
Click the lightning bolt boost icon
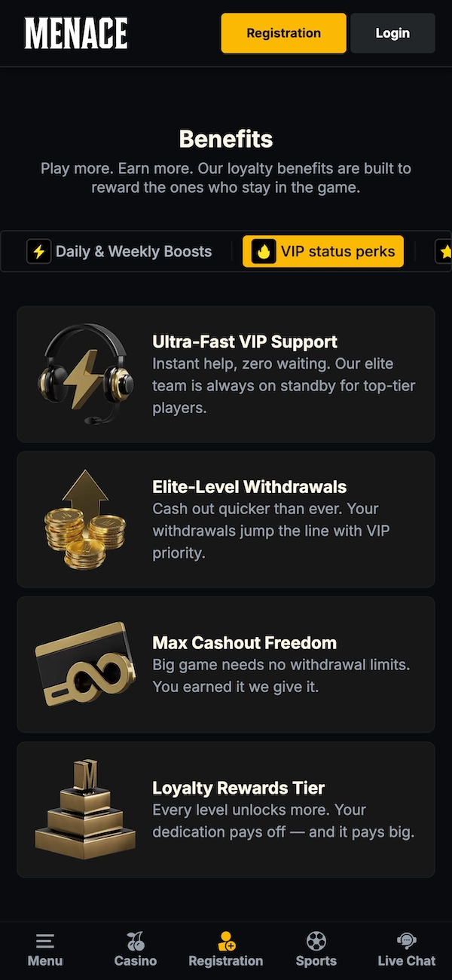[38, 251]
